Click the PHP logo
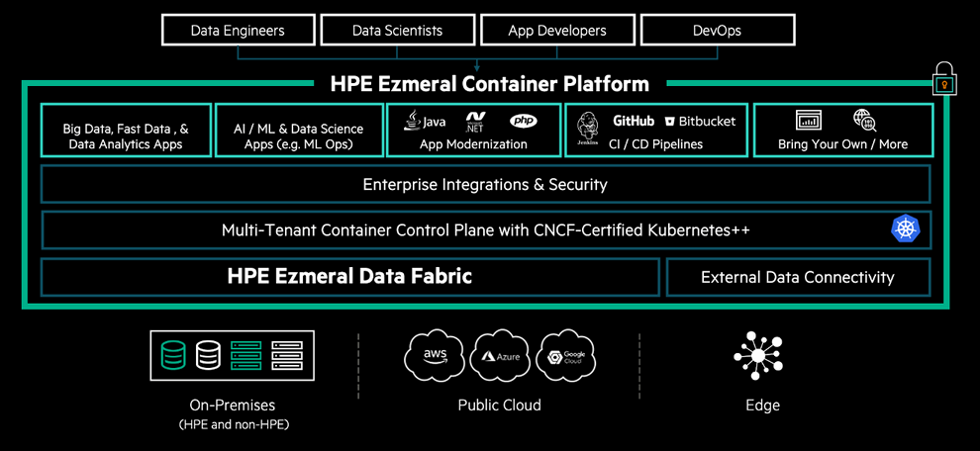 523,121
